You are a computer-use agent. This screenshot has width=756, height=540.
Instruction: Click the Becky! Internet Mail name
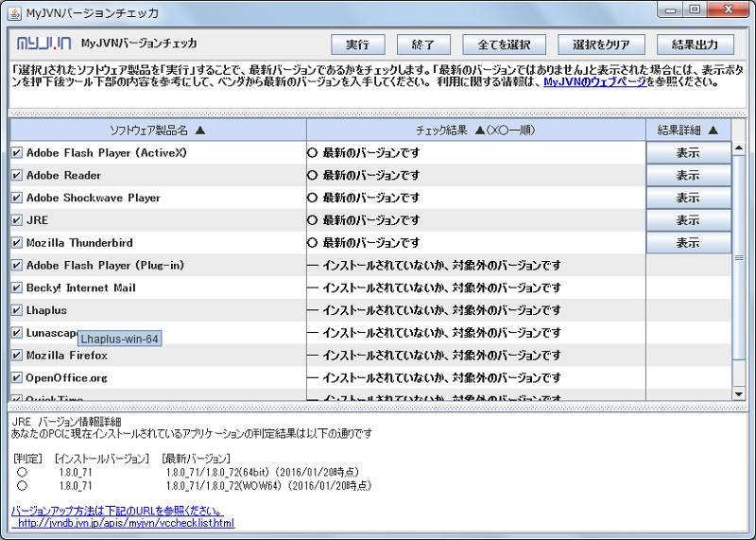[x=81, y=288]
